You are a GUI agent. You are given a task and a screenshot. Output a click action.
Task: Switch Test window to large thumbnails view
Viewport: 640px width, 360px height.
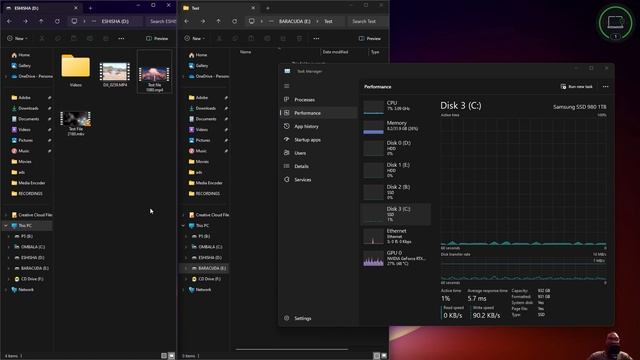pyautogui.click(x=384, y=356)
